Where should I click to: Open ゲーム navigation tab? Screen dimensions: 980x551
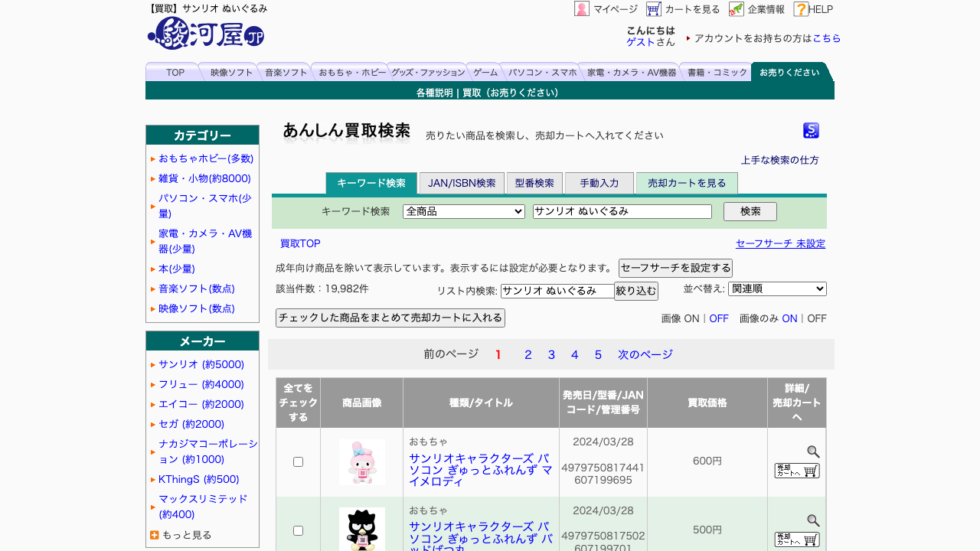pos(485,72)
